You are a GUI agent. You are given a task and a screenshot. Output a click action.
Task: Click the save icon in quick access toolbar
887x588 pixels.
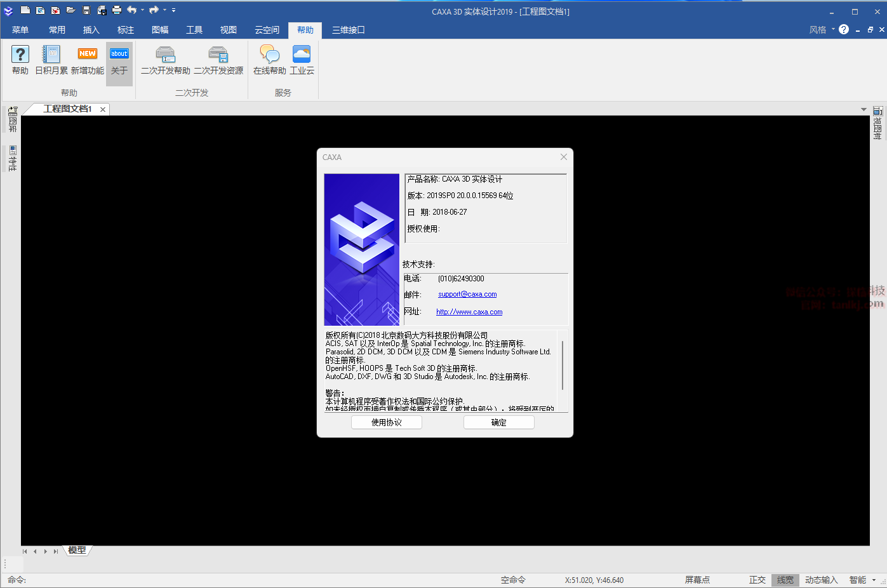point(86,10)
